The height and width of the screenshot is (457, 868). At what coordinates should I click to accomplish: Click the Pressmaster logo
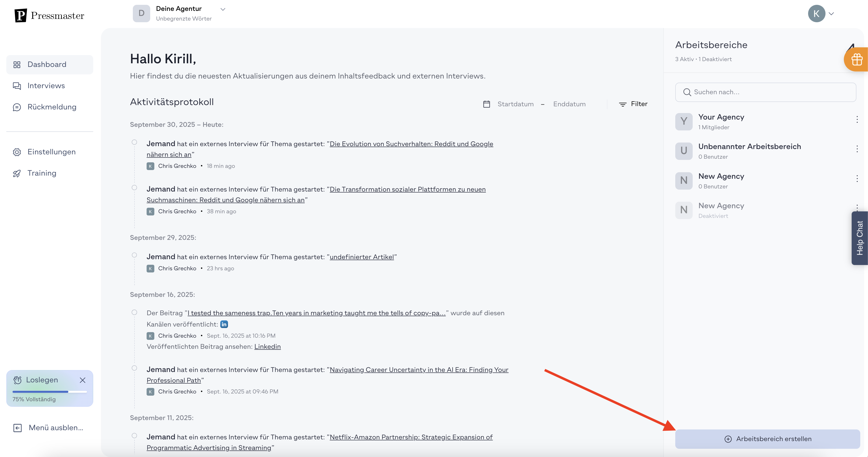click(x=49, y=15)
